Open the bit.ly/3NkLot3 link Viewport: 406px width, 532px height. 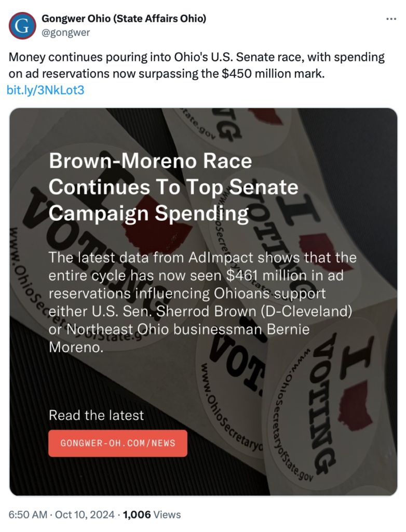pyautogui.click(x=46, y=90)
